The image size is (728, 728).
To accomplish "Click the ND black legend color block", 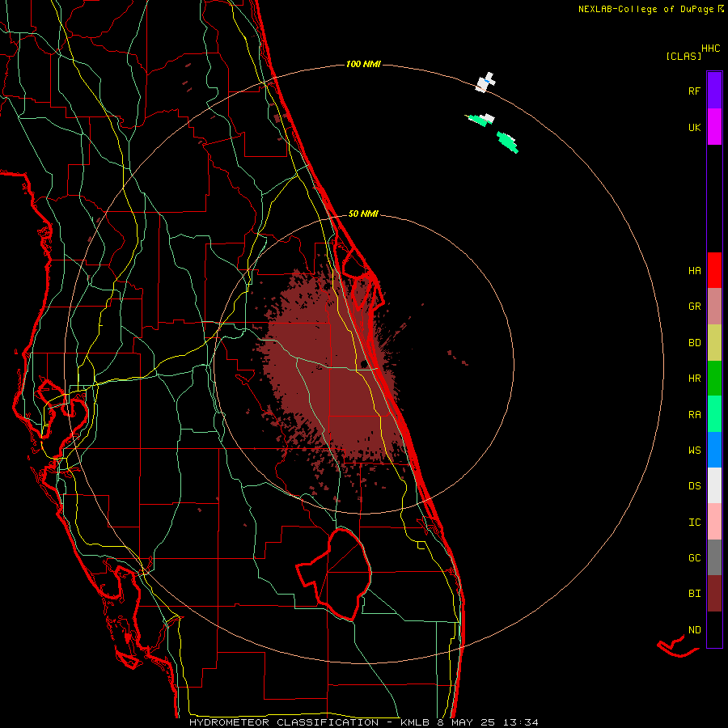I will 714,629.
